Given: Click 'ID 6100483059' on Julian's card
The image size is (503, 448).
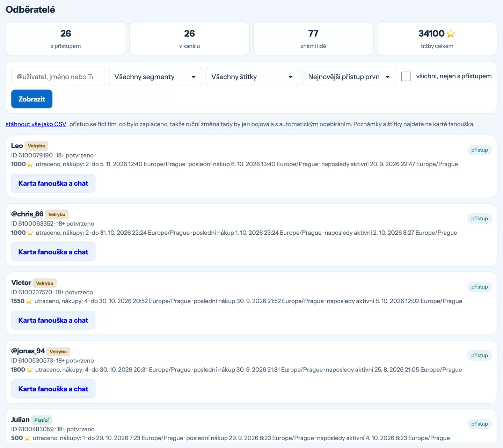Looking at the screenshot, I should (x=32, y=429).
